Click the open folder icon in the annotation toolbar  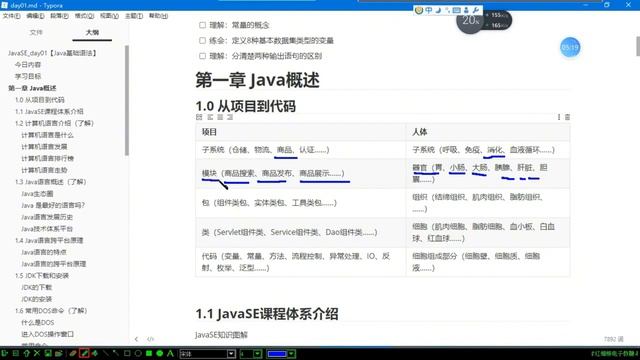(x=58, y=353)
